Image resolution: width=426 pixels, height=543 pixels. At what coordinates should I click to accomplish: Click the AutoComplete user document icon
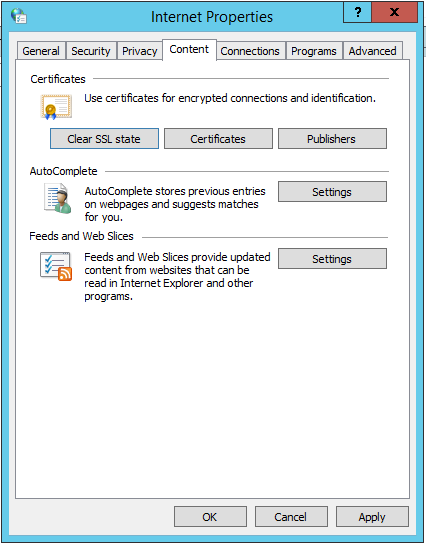tap(57, 198)
